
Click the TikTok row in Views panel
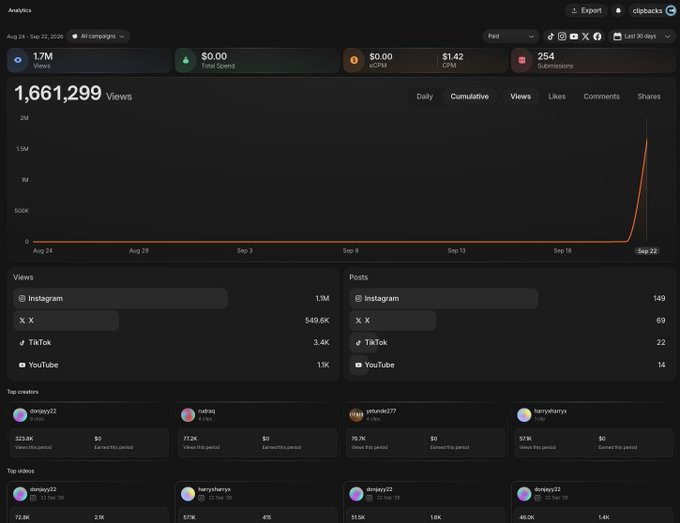[172, 343]
